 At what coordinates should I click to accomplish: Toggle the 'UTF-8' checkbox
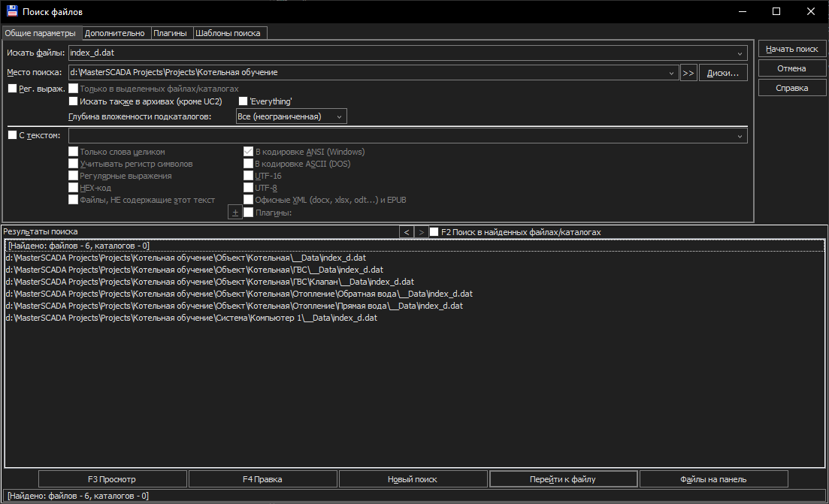pyautogui.click(x=248, y=188)
